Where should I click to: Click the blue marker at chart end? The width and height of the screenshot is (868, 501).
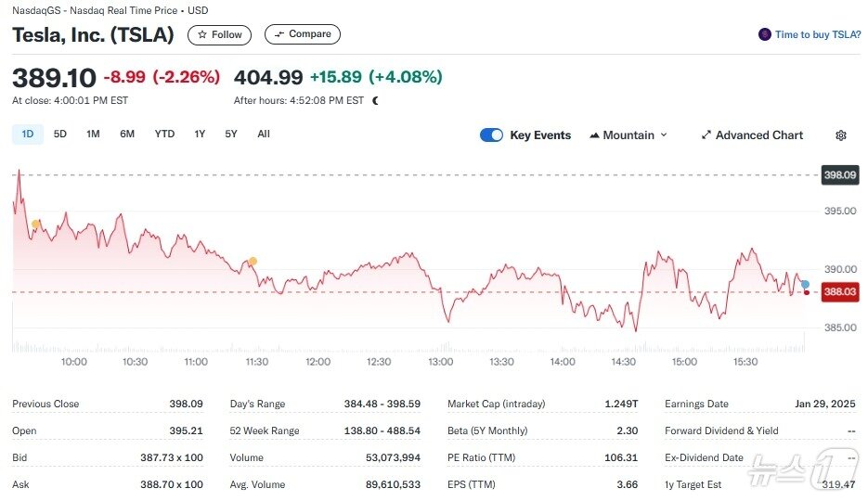(x=805, y=284)
